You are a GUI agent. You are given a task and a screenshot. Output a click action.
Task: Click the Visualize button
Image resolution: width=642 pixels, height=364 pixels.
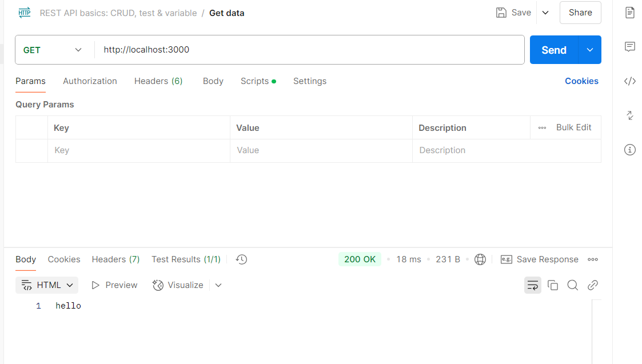point(178,285)
